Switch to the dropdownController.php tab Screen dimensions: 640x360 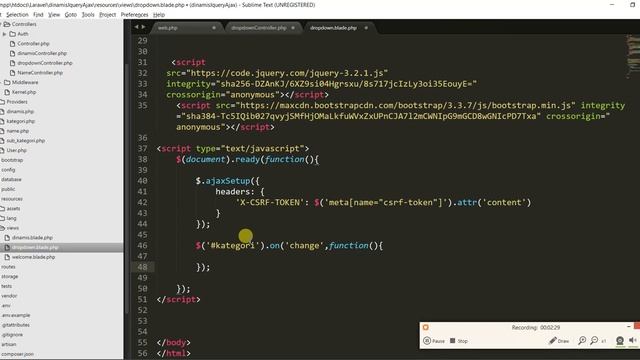coord(259,28)
